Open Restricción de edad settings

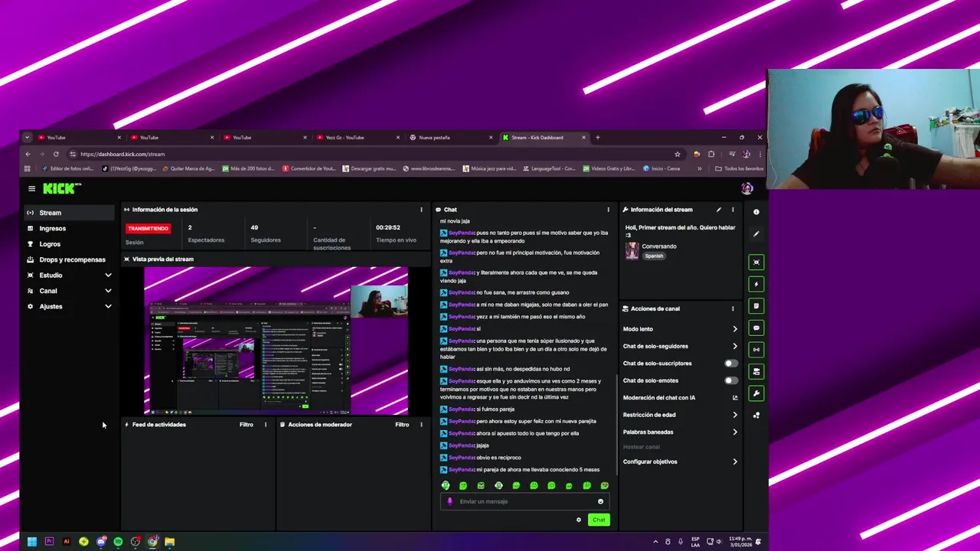pos(681,415)
